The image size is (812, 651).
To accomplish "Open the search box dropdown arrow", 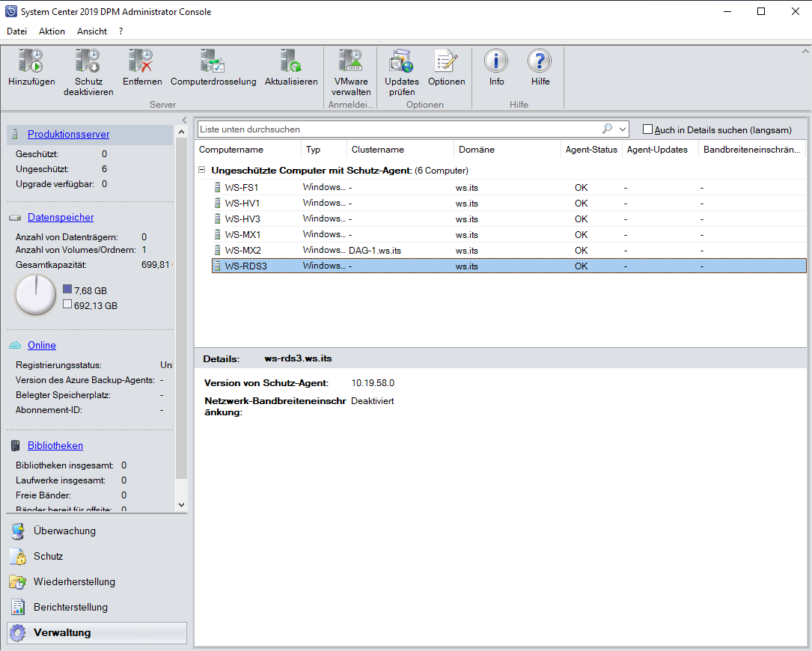I will 623,129.
